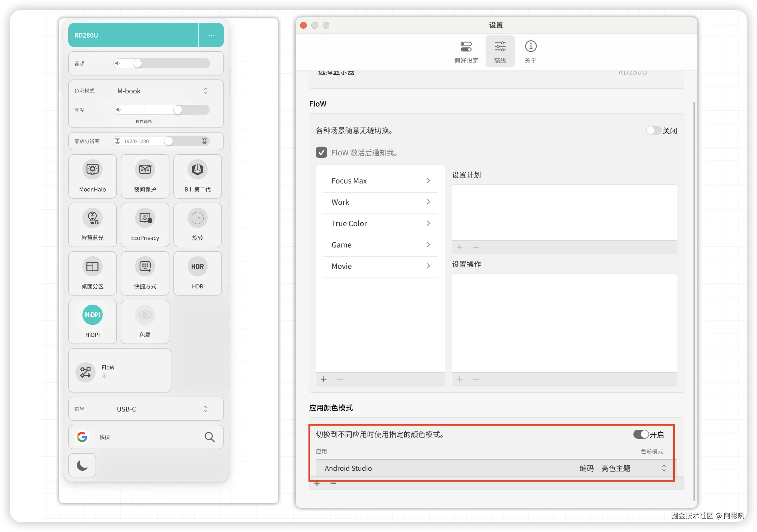Open the EcoPrivacy feature
757x532 pixels.
click(x=145, y=225)
